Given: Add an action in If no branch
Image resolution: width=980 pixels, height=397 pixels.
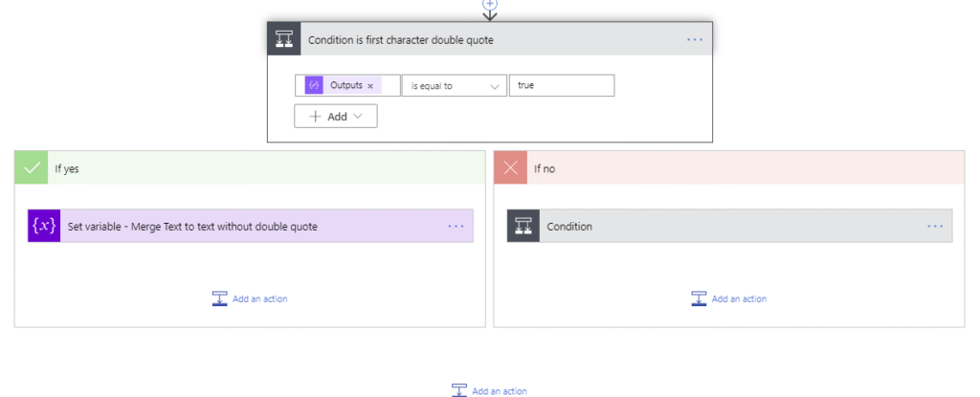Looking at the screenshot, I should [729, 298].
